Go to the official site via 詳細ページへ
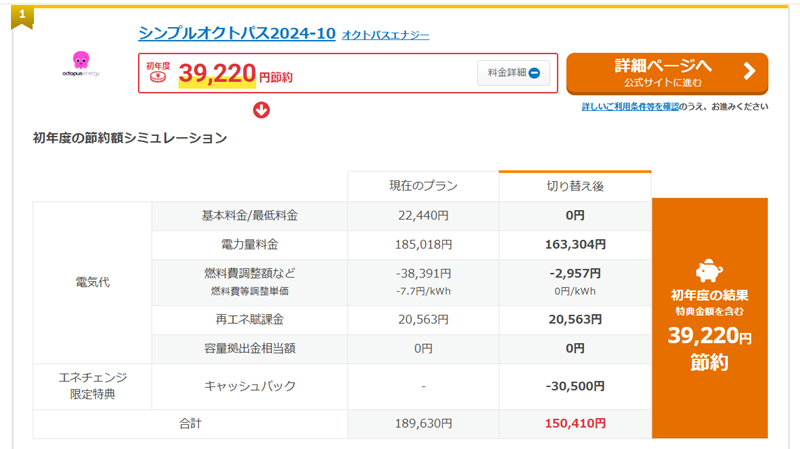800x449 pixels. (666, 73)
